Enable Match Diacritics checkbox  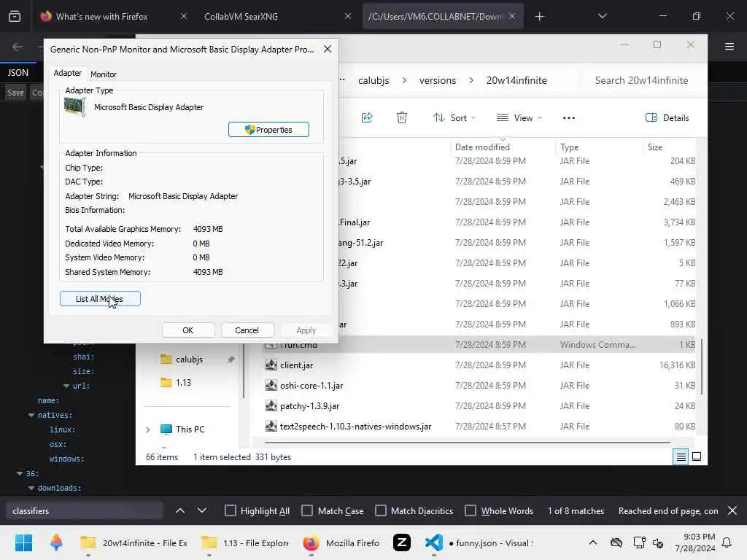point(381,511)
